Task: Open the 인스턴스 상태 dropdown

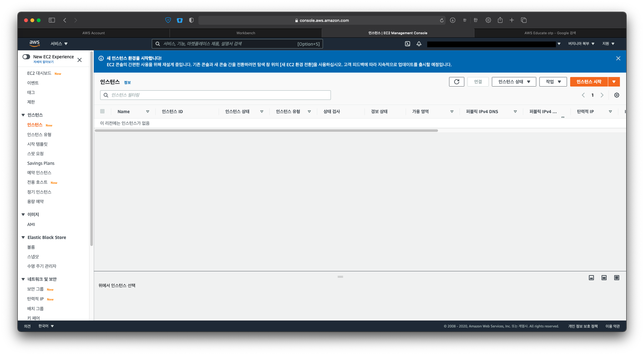Action: [514, 82]
